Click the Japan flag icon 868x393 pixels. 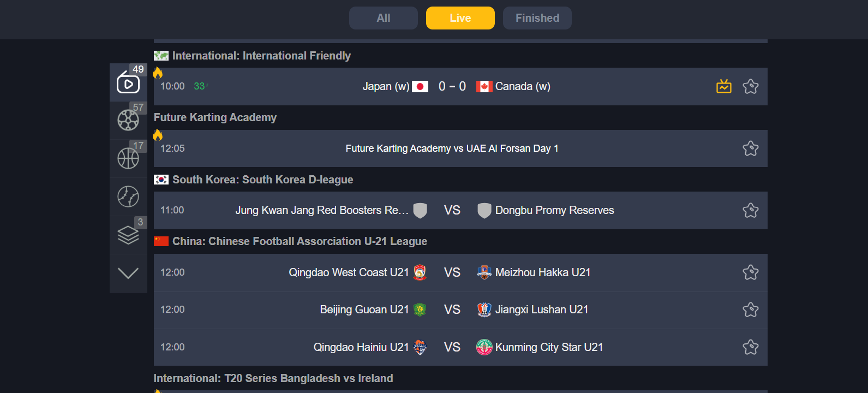click(420, 86)
